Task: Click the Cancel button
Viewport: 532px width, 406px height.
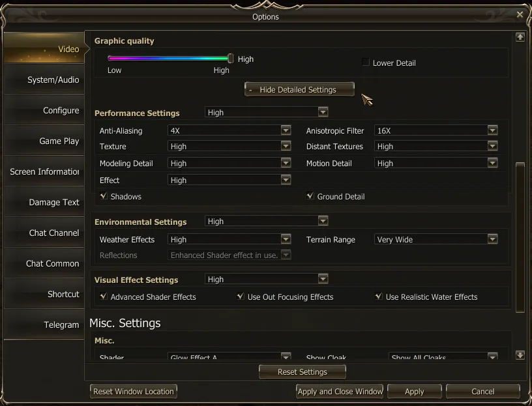Action: [x=483, y=392]
